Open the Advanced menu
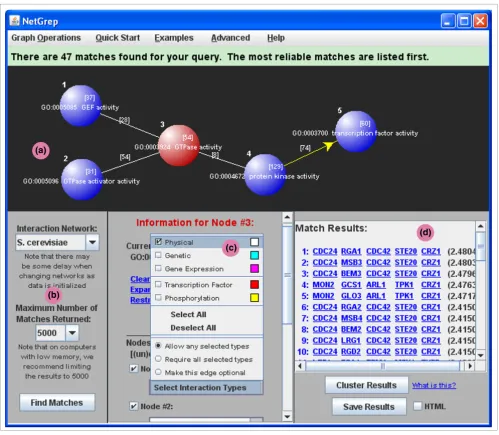Image resolution: width=499 pixels, height=435 pixels. [231, 38]
